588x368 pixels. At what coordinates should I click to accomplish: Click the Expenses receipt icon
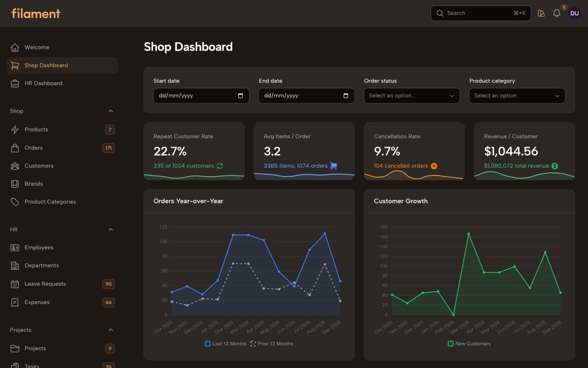click(x=15, y=302)
